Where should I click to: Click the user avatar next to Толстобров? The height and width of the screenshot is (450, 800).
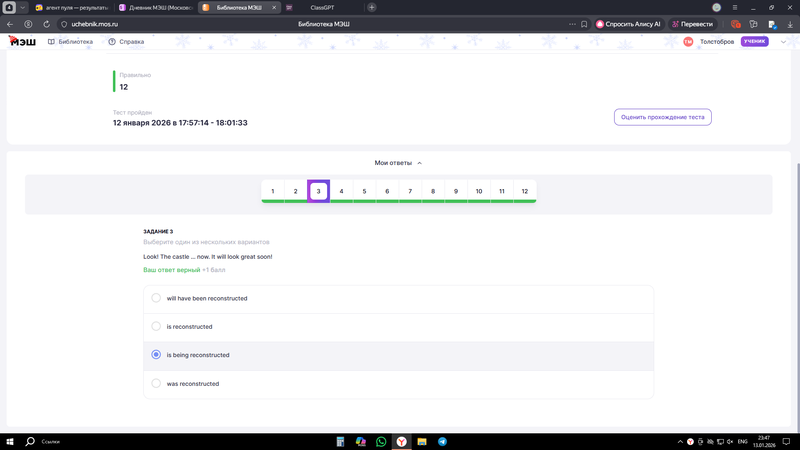(x=688, y=42)
